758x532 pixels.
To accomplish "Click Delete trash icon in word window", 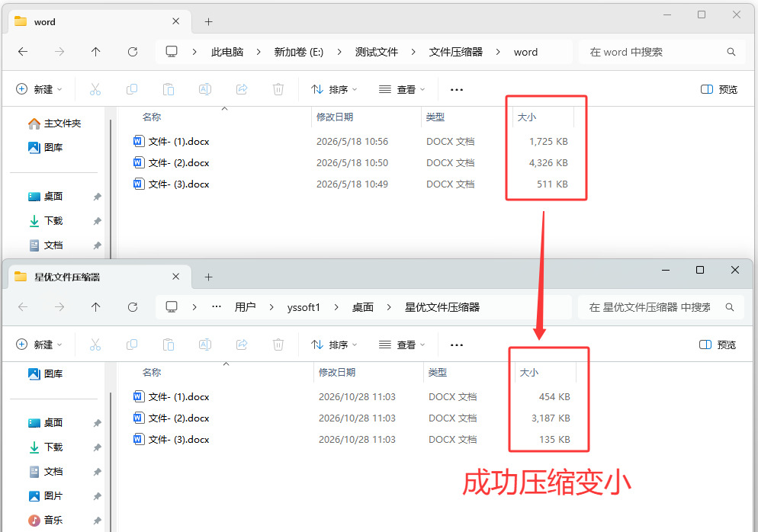I will [278, 89].
